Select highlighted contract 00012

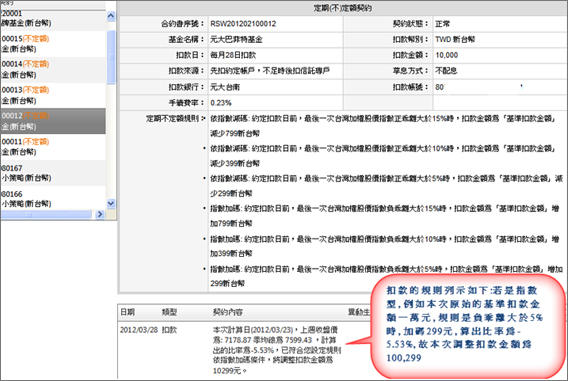pyautogui.click(x=53, y=121)
